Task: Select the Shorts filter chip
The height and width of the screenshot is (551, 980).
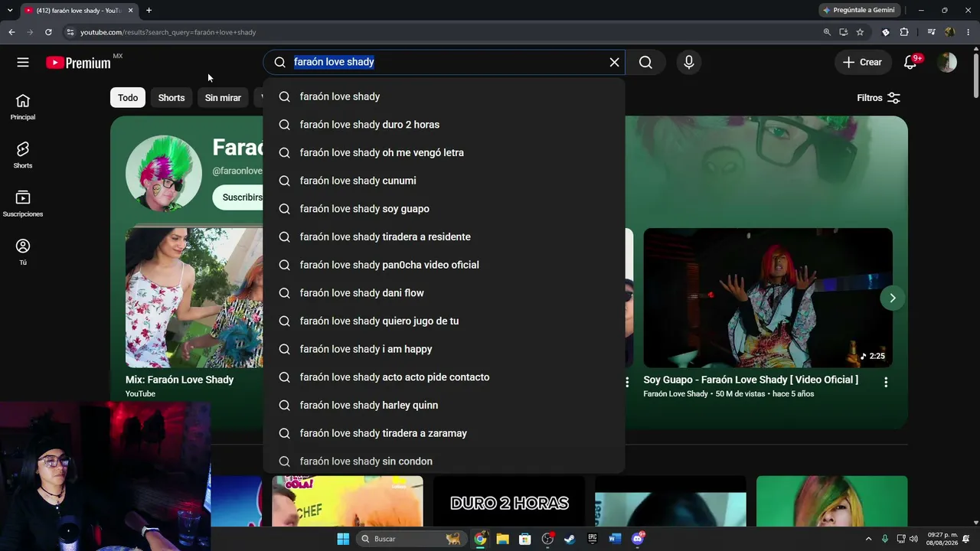Action: 171,98
